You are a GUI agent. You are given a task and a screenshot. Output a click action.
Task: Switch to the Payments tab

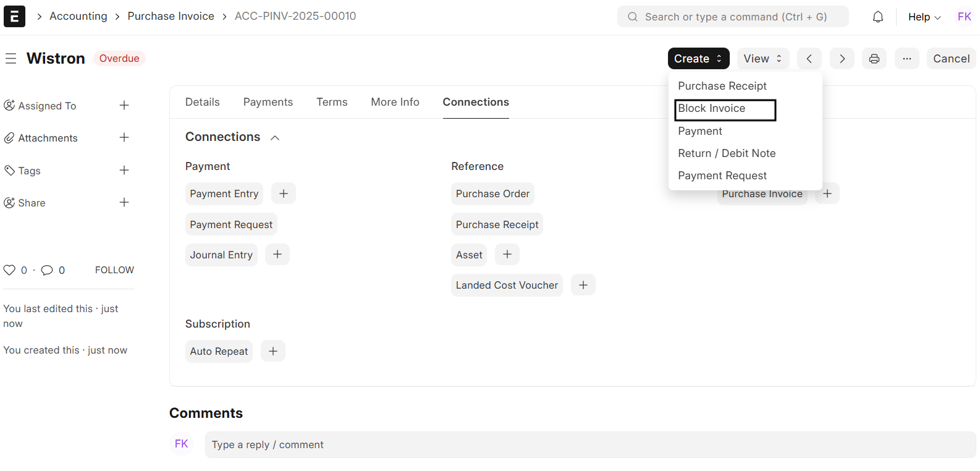[x=268, y=102]
